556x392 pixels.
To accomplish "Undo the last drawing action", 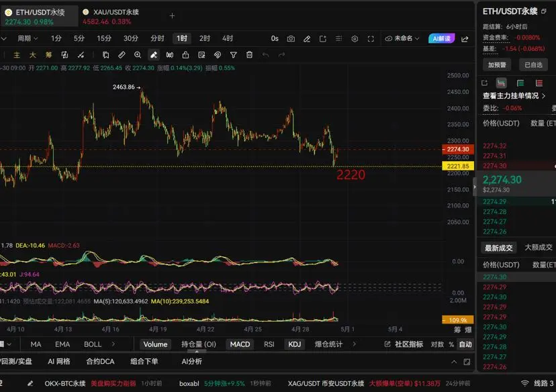I will 265,54.
